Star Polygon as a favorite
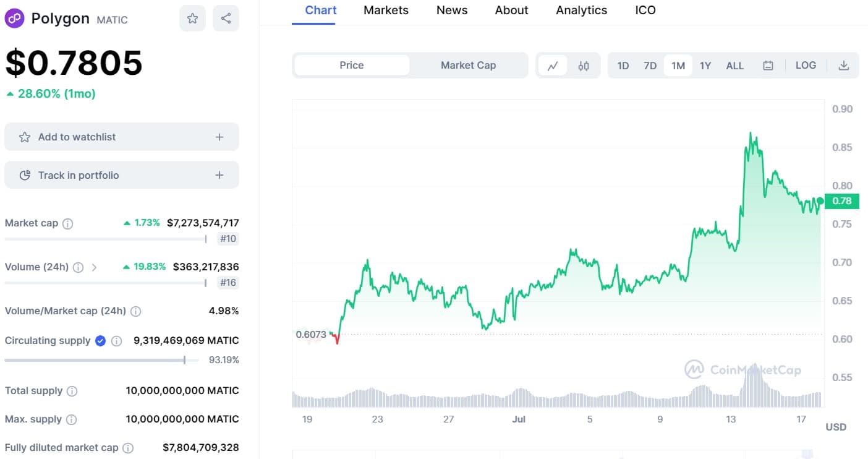This screenshot has width=868, height=459. click(x=192, y=19)
